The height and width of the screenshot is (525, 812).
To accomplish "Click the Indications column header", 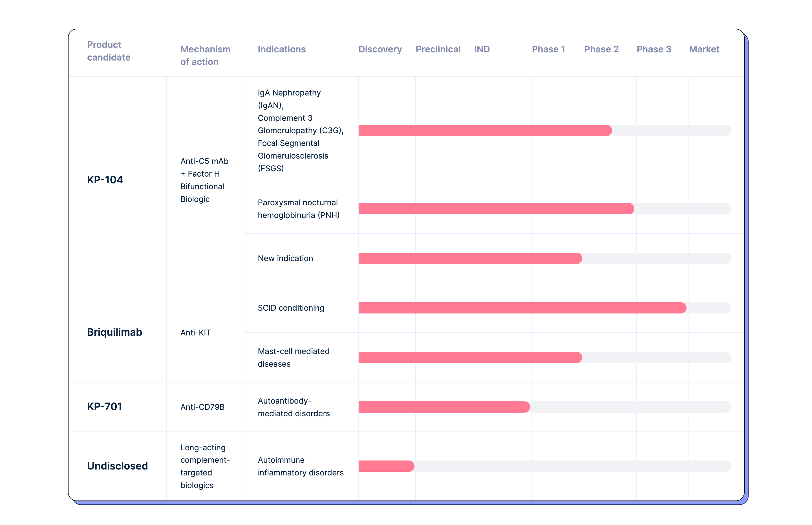I will pos(281,49).
